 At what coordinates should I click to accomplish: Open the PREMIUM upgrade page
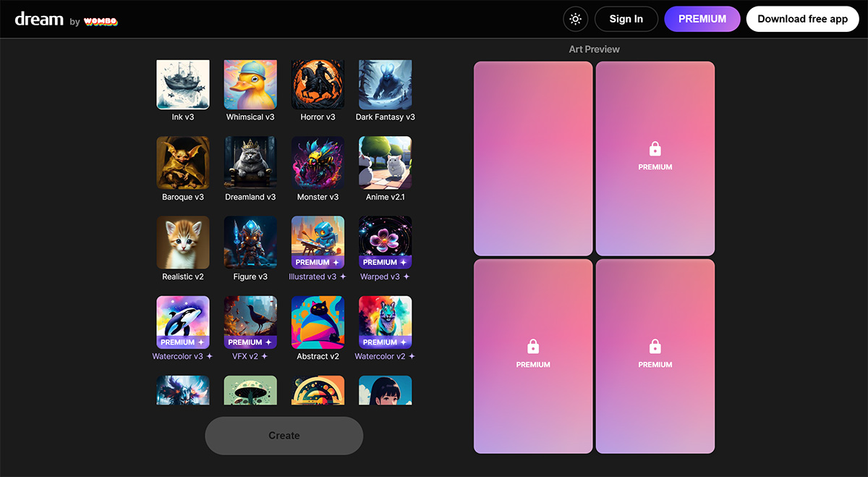pos(702,19)
